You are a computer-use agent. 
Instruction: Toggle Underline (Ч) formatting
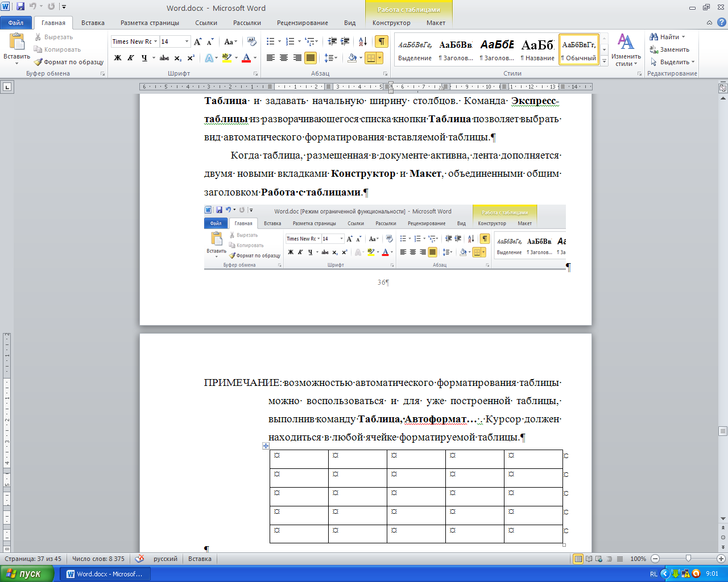[x=144, y=58]
